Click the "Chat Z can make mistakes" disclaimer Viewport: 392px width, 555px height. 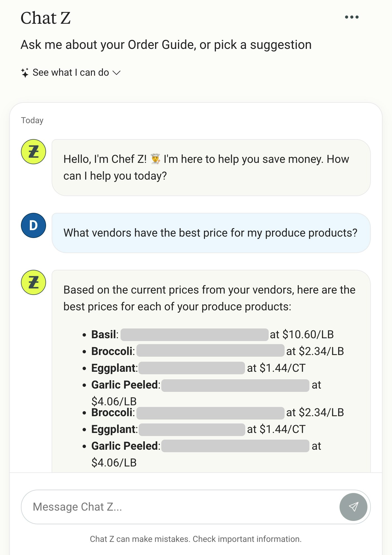coord(196,539)
